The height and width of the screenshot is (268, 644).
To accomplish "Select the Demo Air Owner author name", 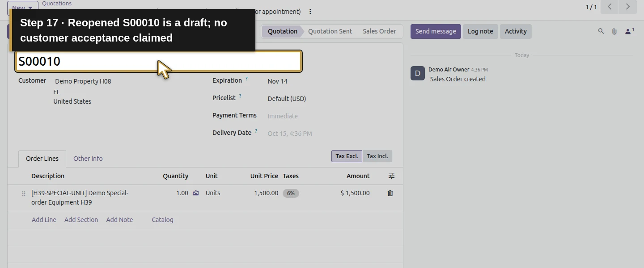I will point(449,70).
